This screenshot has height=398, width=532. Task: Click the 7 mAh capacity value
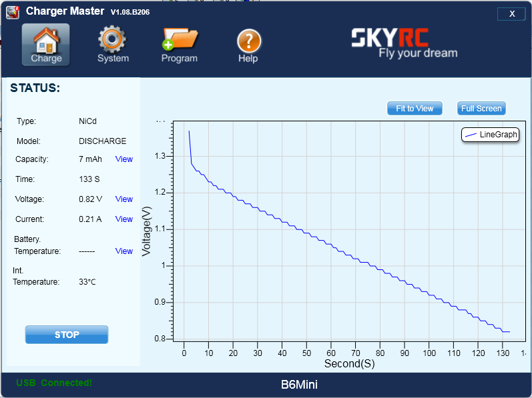90,159
